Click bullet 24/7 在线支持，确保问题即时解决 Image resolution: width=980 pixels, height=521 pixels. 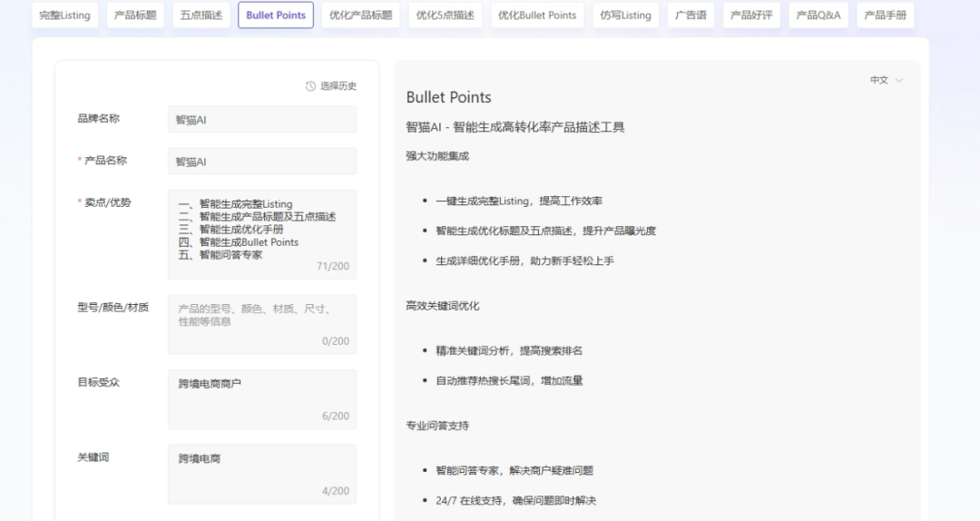click(515, 500)
